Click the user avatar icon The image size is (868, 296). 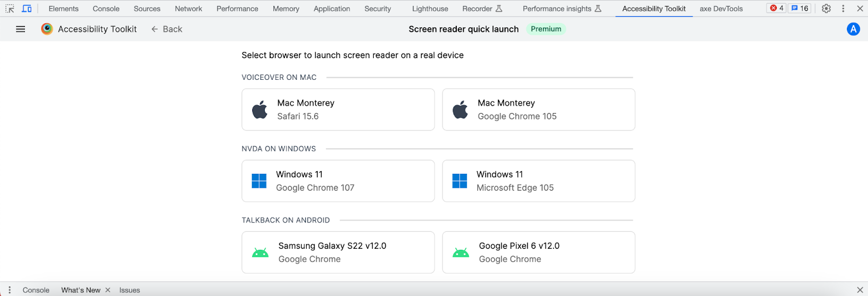pyautogui.click(x=853, y=29)
